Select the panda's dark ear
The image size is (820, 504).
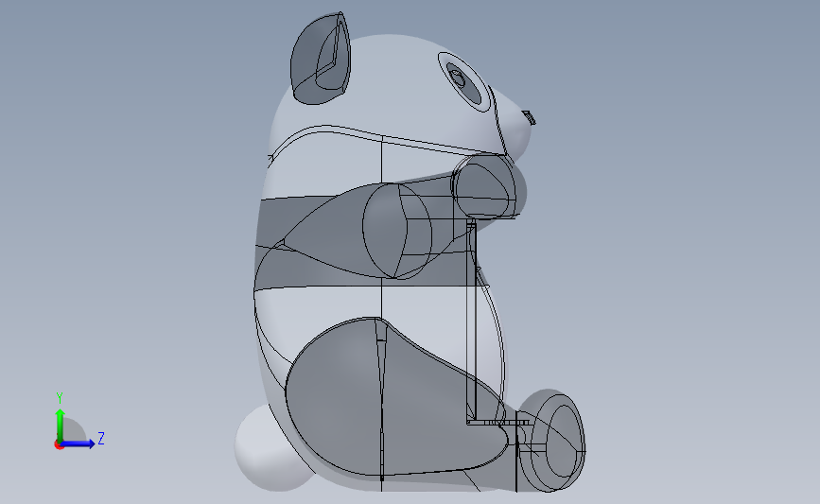tap(320, 59)
